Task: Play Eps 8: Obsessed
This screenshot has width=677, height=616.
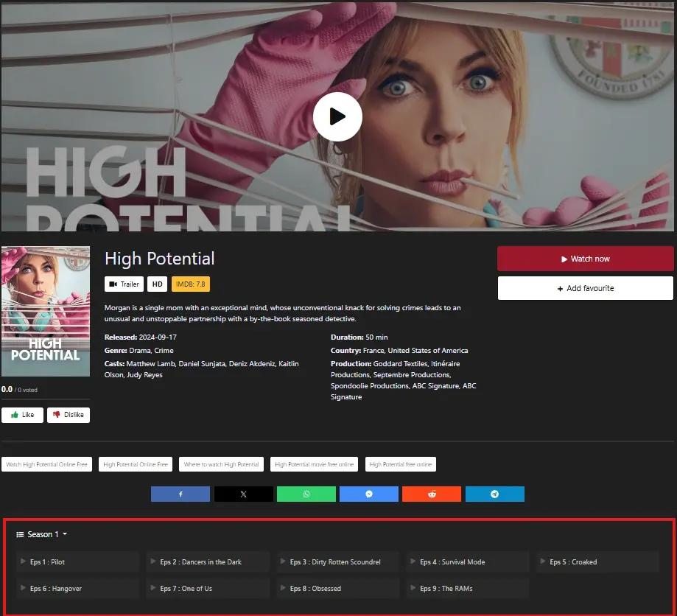Action: [x=337, y=588]
